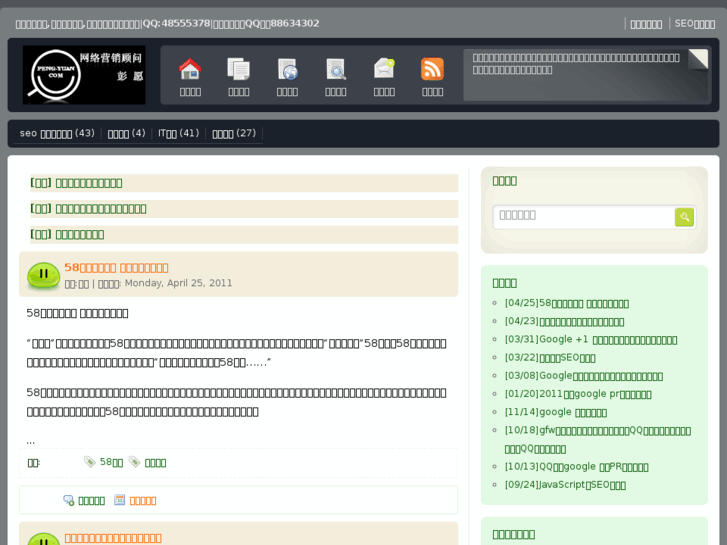727x545 pixels.
Task: Click the post date Monday, April 25, 2011
Action: point(179,283)
